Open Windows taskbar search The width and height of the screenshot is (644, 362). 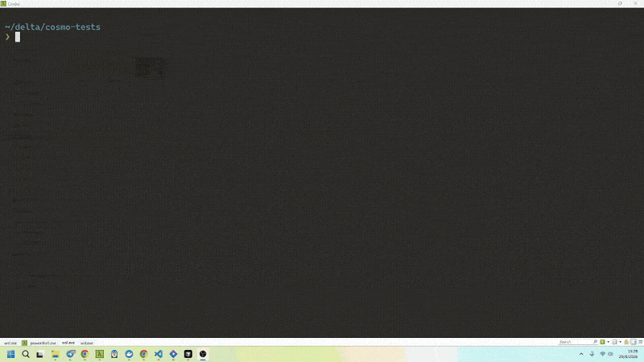26,354
